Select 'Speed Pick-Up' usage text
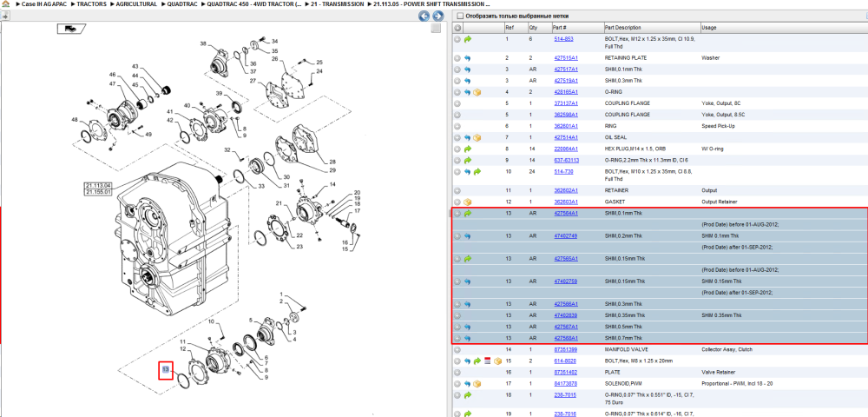 click(718, 126)
